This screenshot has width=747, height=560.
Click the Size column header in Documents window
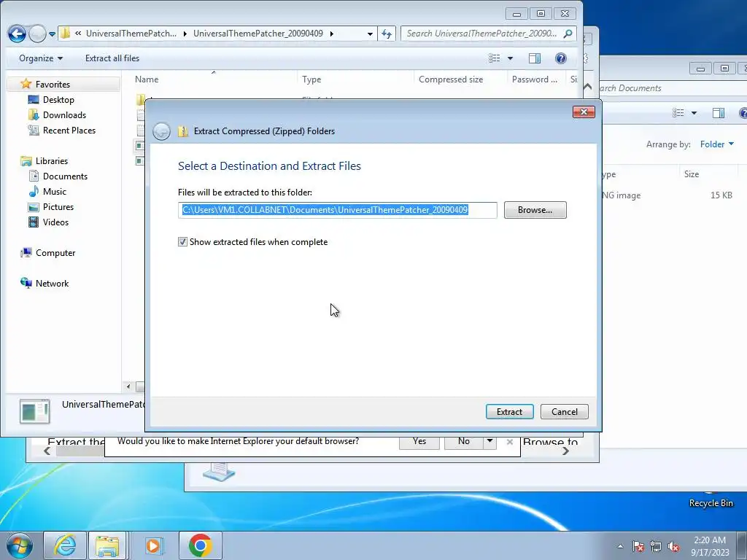tap(692, 174)
